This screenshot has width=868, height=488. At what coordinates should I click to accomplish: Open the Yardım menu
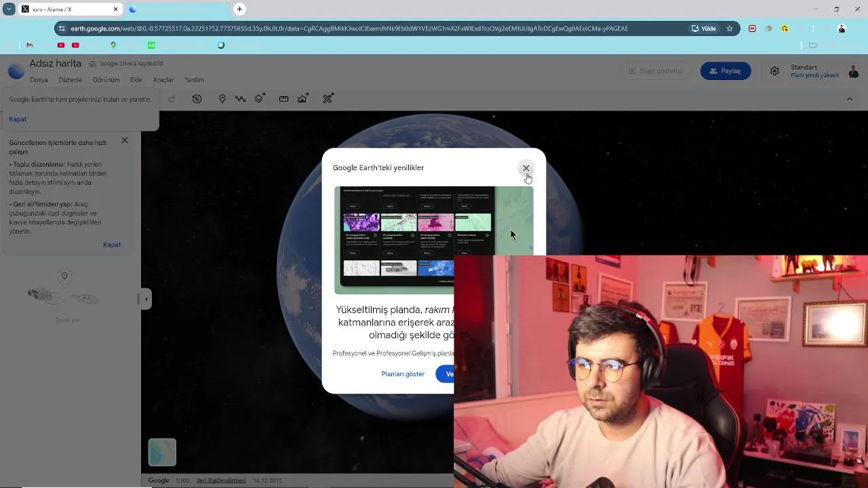coord(194,80)
